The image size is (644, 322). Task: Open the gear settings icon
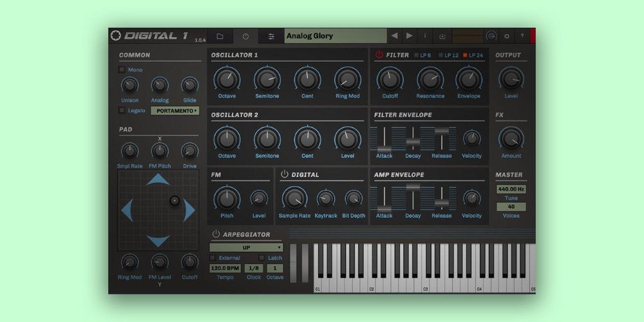pos(507,36)
